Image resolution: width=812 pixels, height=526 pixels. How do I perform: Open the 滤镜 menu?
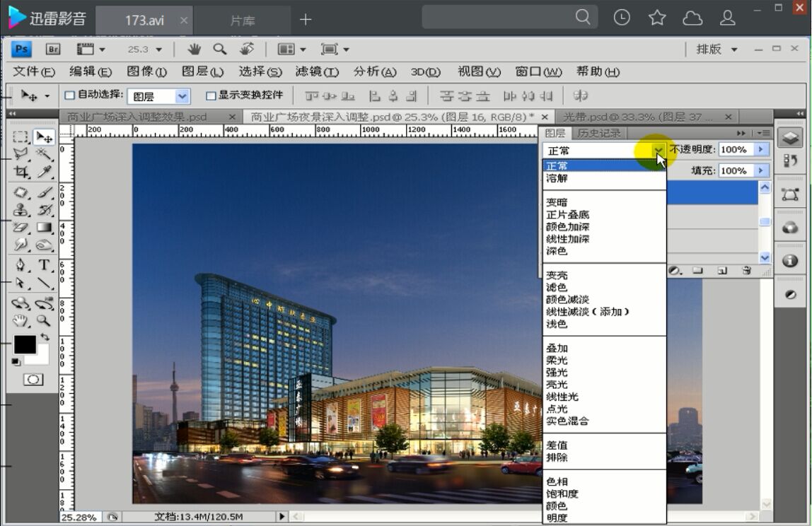pyautogui.click(x=315, y=71)
